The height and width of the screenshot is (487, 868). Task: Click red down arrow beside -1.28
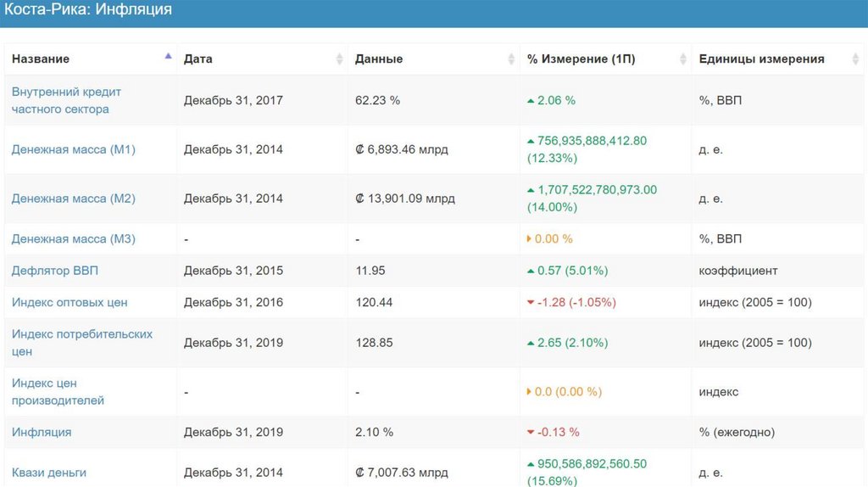coord(531,303)
